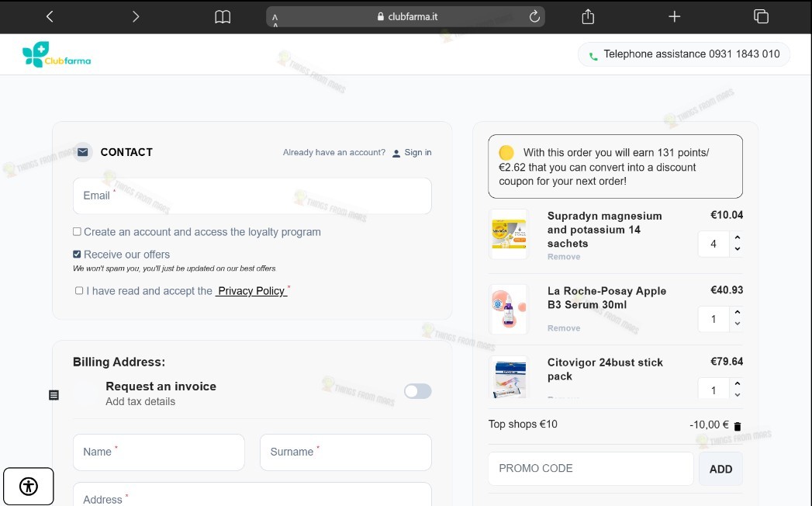Click the green telephone icon
Image resolution: width=812 pixels, height=506 pixels.
pyautogui.click(x=593, y=57)
